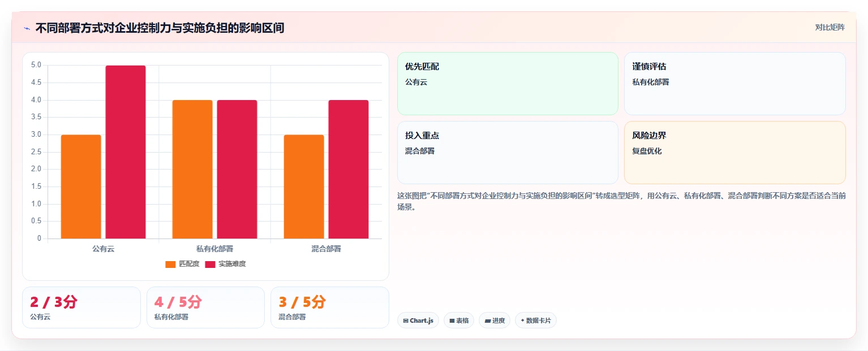Select the 优先匹配 公有云 card
Image resolution: width=868 pixels, height=351 pixels.
coord(508,84)
